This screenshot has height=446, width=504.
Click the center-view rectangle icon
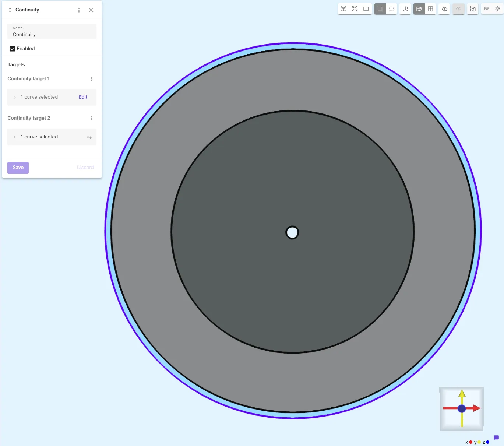(366, 9)
